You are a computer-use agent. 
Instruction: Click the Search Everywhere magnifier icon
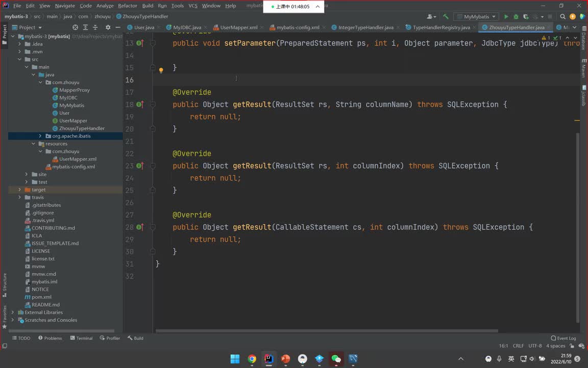[x=562, y=17]
